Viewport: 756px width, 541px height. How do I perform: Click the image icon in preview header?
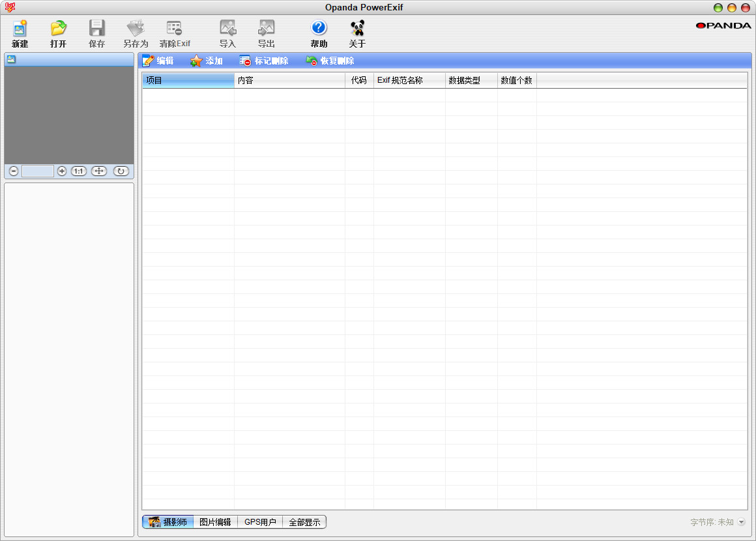(x=11, y=59)
